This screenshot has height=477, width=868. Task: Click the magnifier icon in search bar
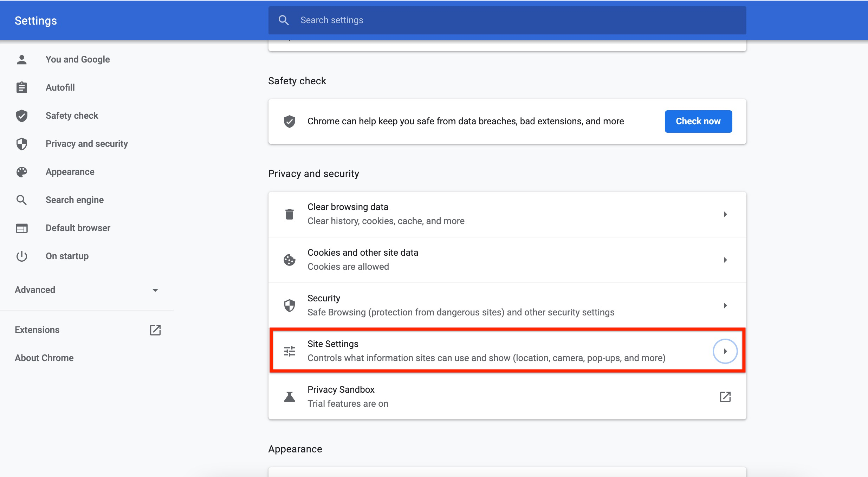tap(284, 20)
